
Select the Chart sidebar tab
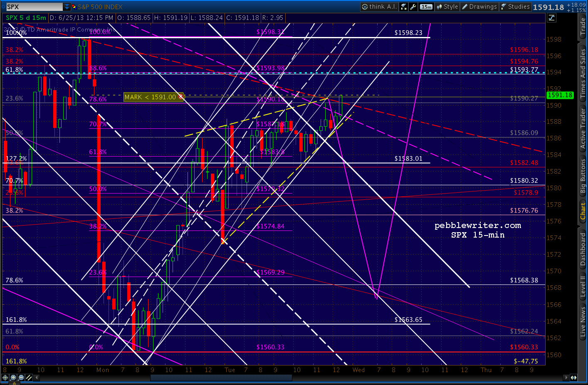583,211
